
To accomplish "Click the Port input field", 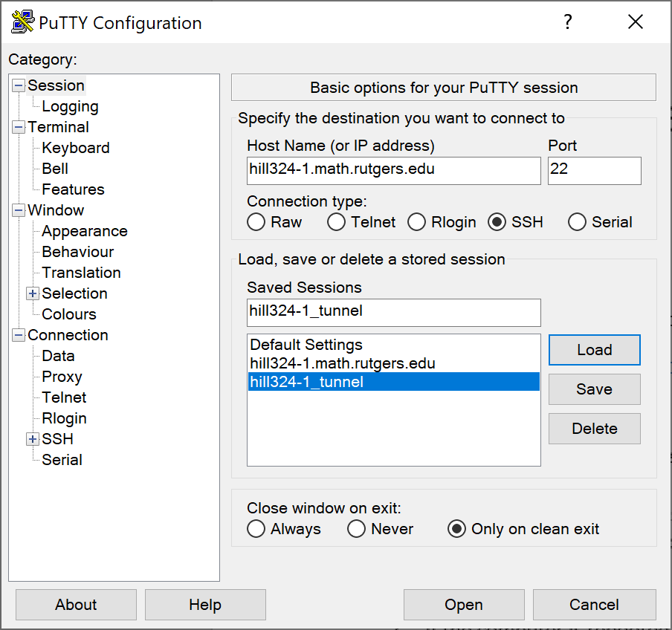I will (x=595, y=171).
